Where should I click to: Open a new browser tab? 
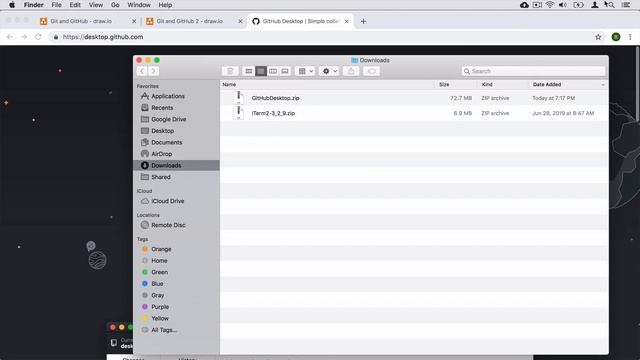pos(363,21)
